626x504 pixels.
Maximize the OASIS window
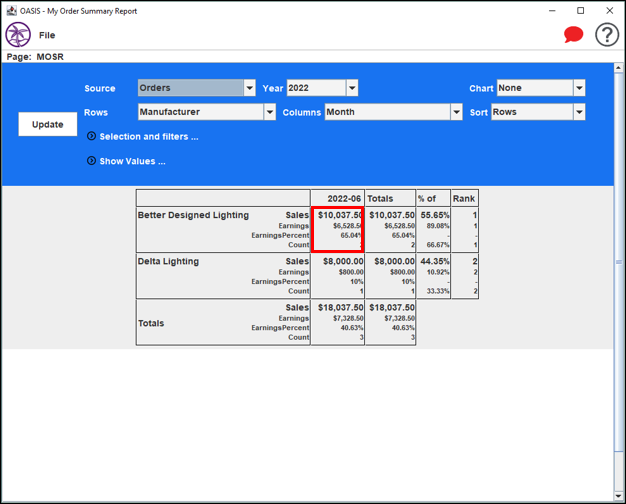(581, 11)
